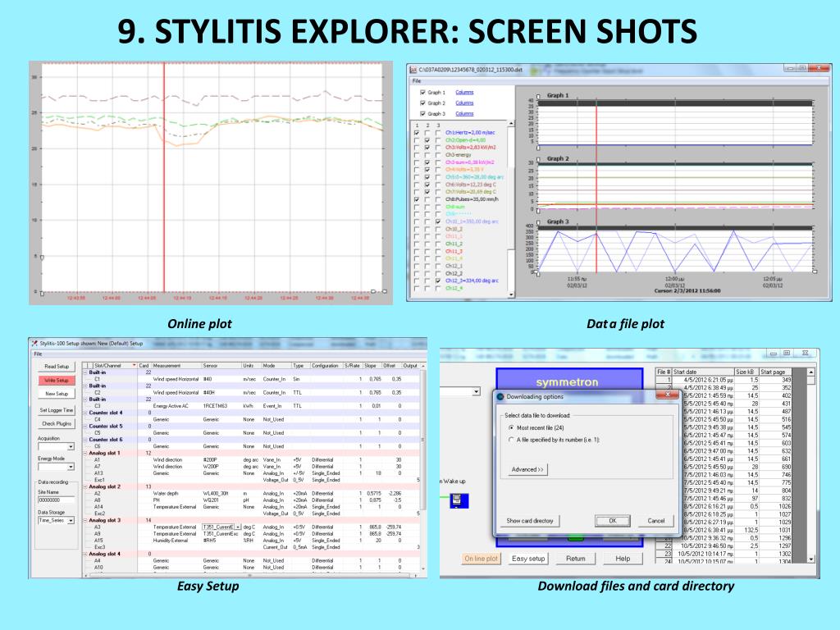This screenshot has width=840, height=630.
Task: Click the Show card directory button
Action: [530, 521]
